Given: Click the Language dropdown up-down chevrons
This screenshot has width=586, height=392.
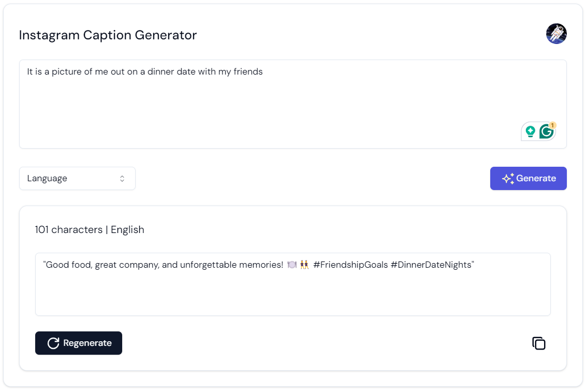Looking at the screenshot, I should coord(122,179).
